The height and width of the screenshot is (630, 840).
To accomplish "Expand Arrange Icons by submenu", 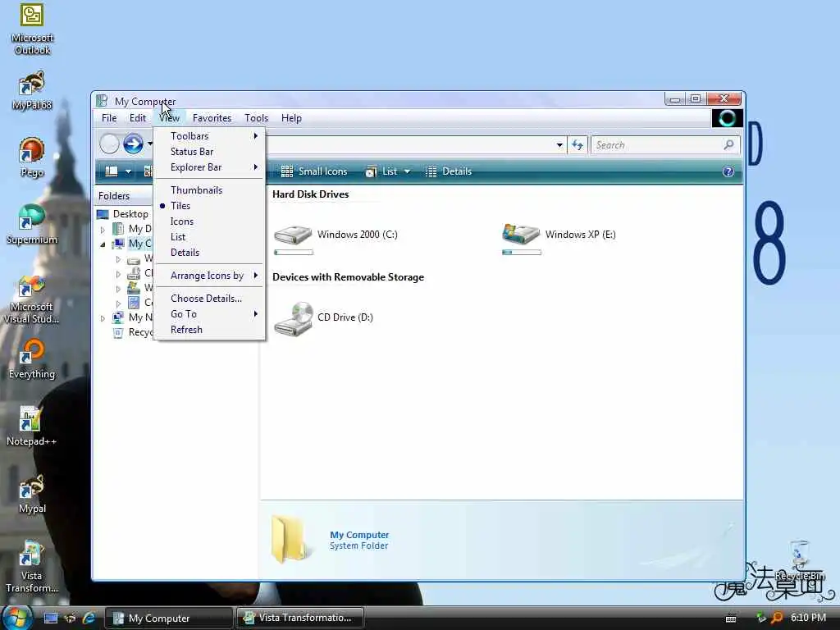I will (209, 276).
